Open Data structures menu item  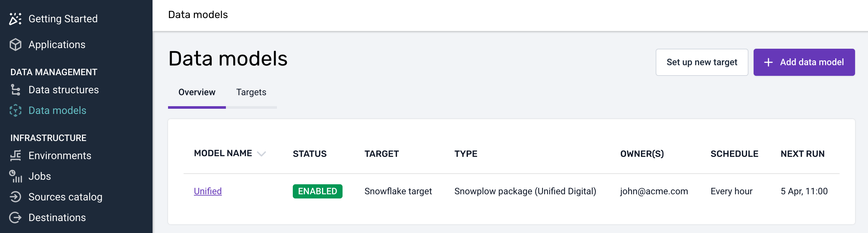tap(64, 90)
